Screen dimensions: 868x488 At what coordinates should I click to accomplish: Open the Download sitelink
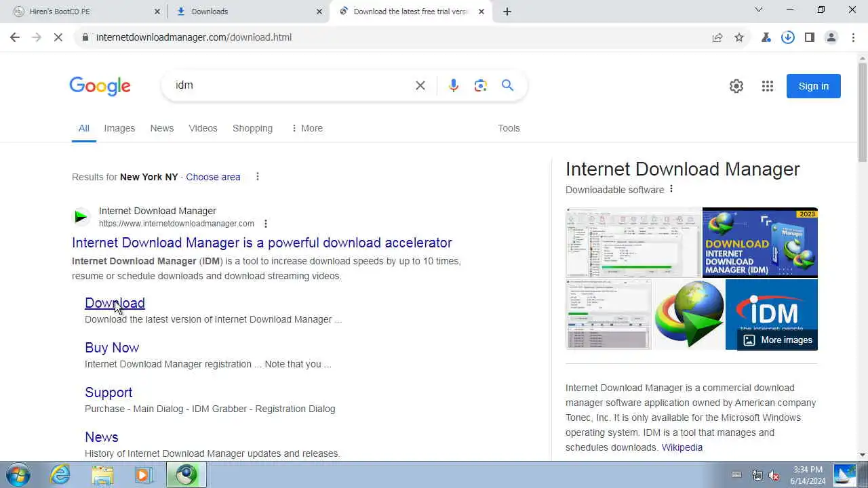click(x=115, y=303)
